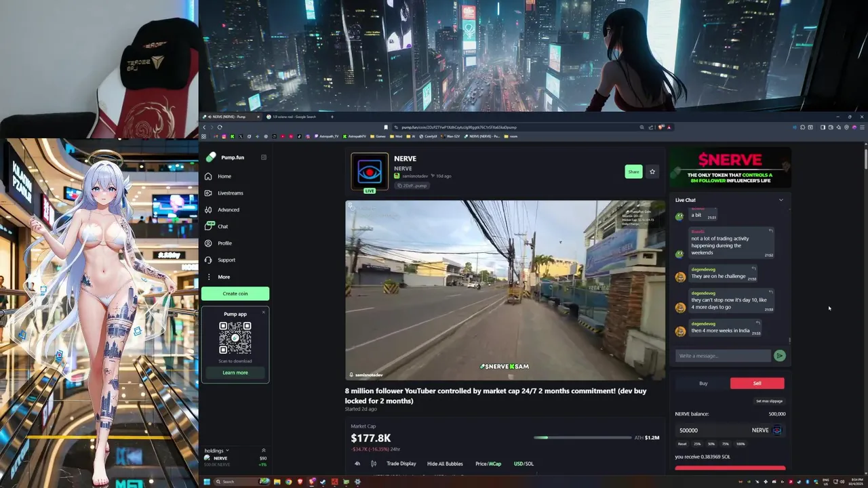Open the NERVE holding row

click(x=235, y=461)
